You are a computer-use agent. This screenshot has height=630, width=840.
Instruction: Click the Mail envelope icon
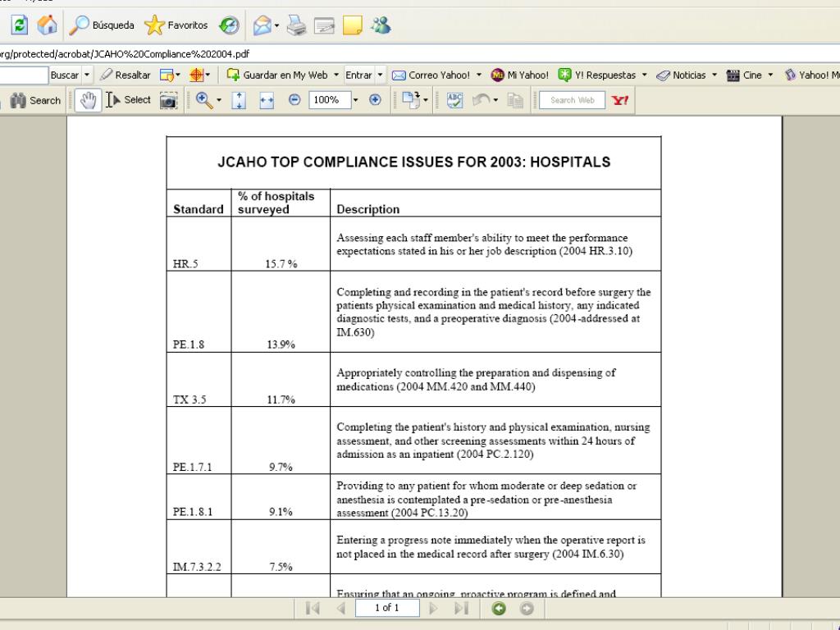[x=262, y=25]
